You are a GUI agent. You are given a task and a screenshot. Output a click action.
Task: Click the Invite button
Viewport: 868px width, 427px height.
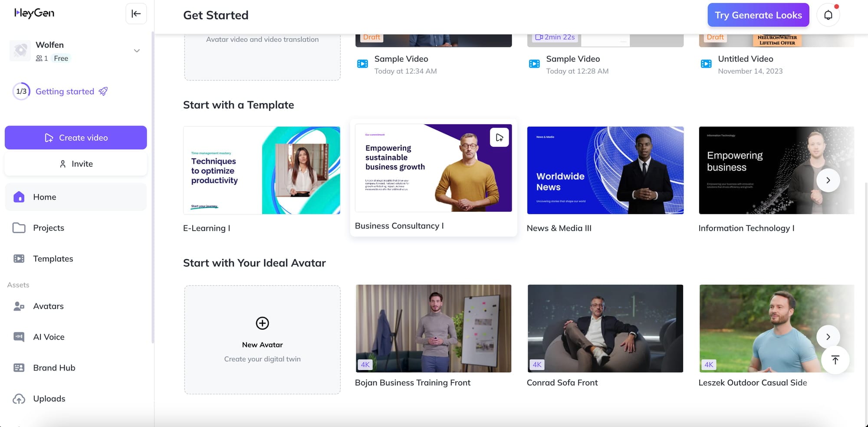pos(76,164)
